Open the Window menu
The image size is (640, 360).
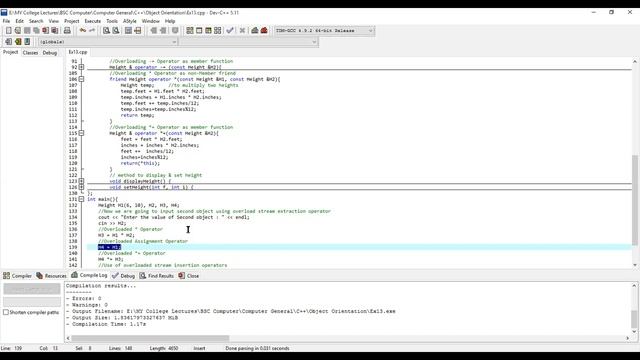click(150, 21)
